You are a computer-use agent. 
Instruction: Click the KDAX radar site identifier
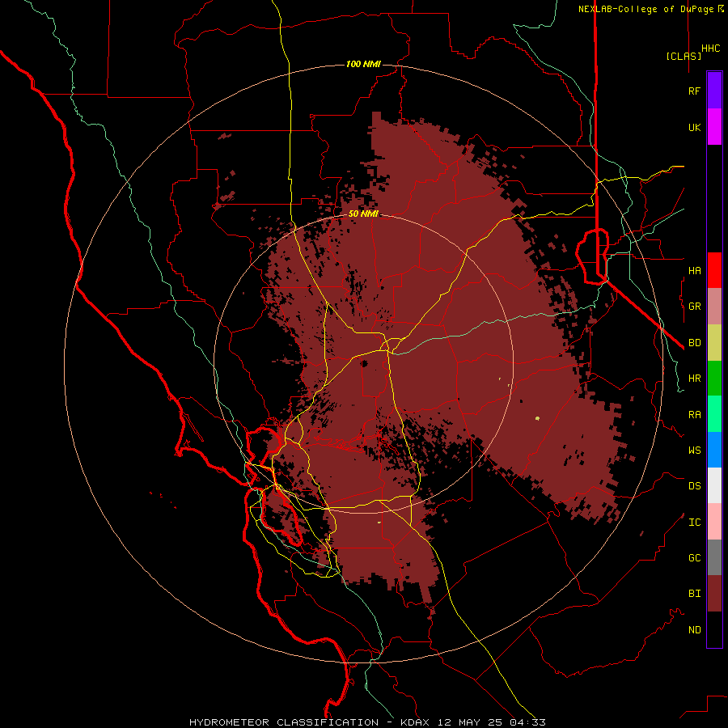pyautogui.click(x=415, y=722)
